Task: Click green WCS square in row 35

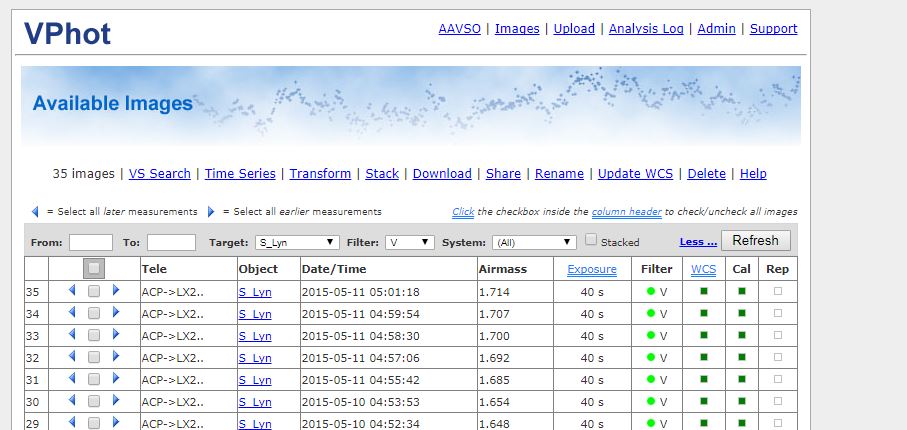Action: pos(703,292)
